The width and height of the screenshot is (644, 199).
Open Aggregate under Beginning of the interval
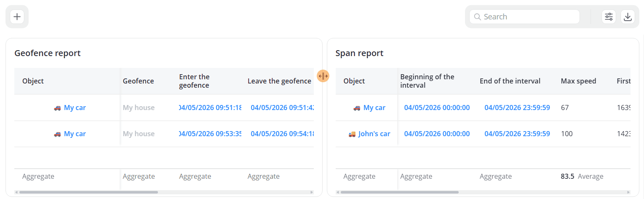click(x=416, y=176)
